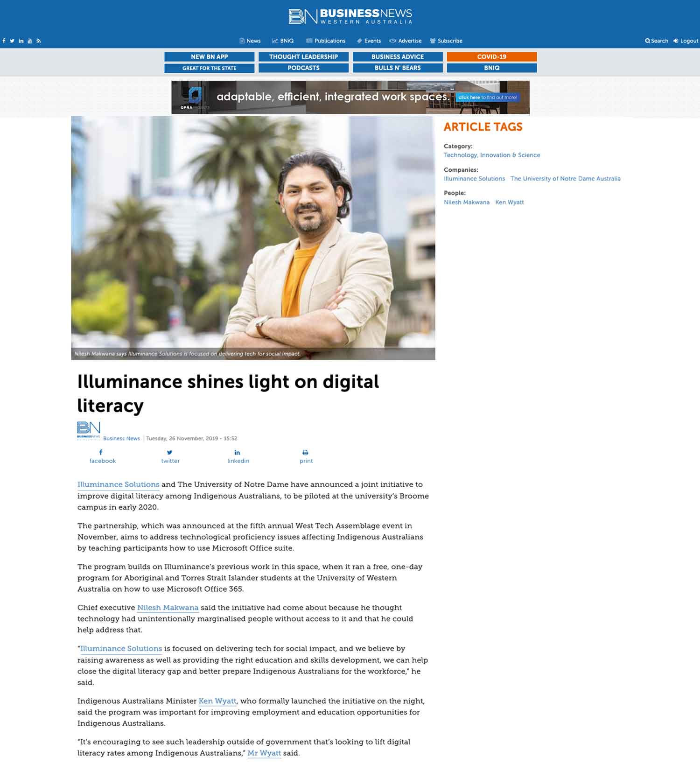
Task: Click the blue BNIQ button below COVID-19
Action: tap(492, 68)
